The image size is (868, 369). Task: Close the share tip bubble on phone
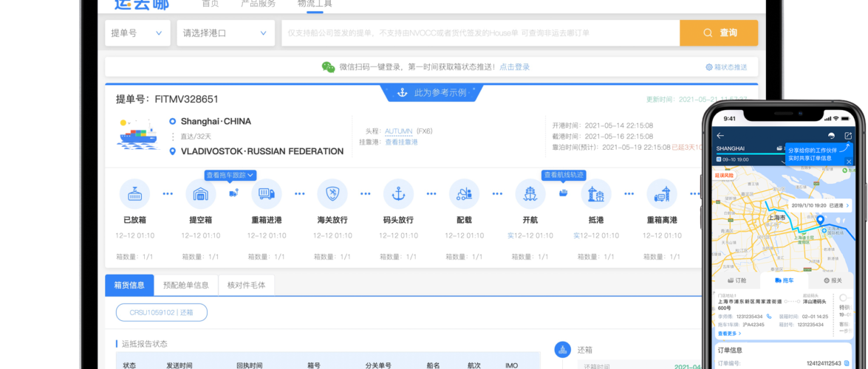[850, 162]
